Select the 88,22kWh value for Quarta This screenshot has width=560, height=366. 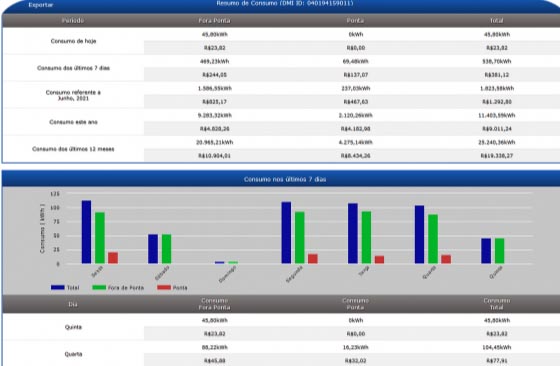(215, 347)
